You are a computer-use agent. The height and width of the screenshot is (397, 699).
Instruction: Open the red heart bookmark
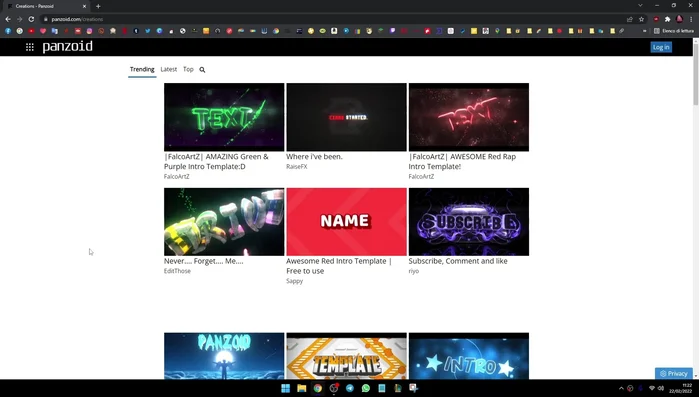click(43, 31)
